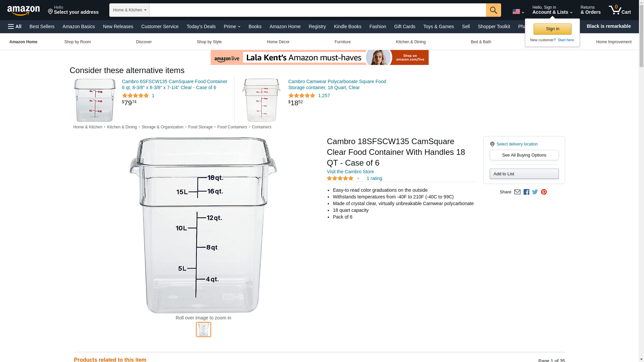644x362 pixels.
Task: Select Shop by Room tab
Action: 77,42
